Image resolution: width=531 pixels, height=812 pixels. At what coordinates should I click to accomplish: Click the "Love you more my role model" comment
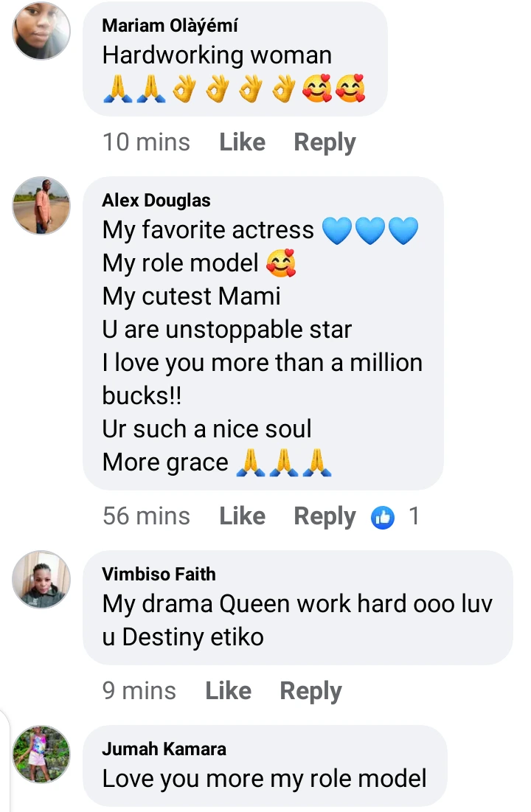[265, 779]
